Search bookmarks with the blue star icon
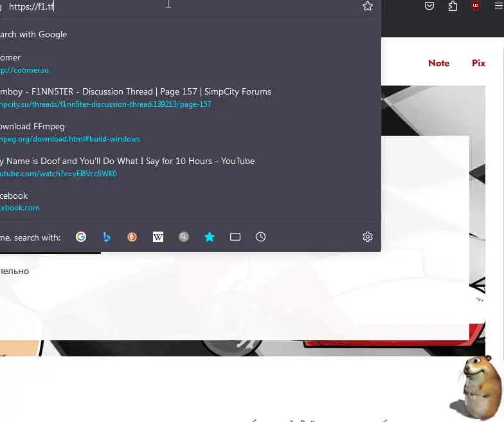The image size is (504, 422). 210,237
